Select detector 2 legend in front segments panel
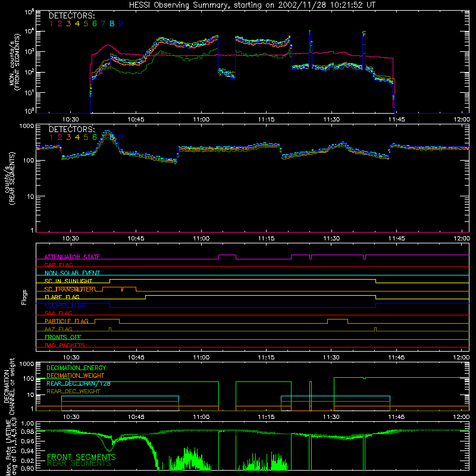Viewport: 476px width, 476px height. click(x=60, y=24)
